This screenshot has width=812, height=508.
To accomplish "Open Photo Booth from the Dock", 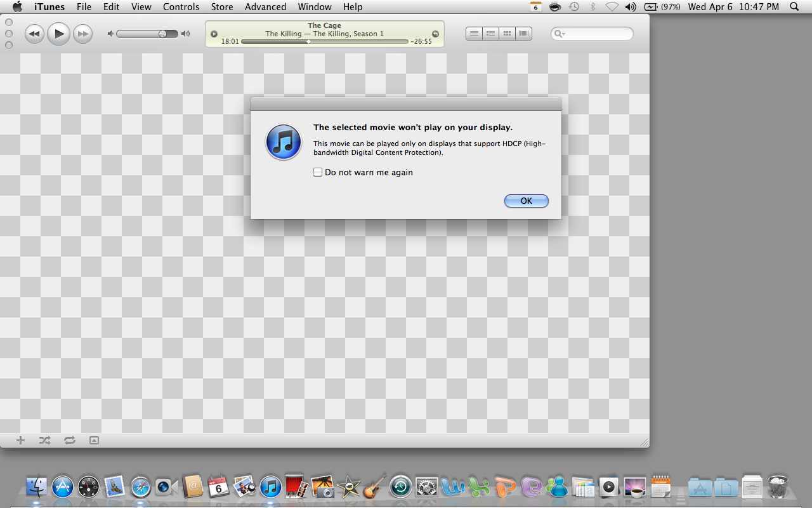I will click(296, 487).
